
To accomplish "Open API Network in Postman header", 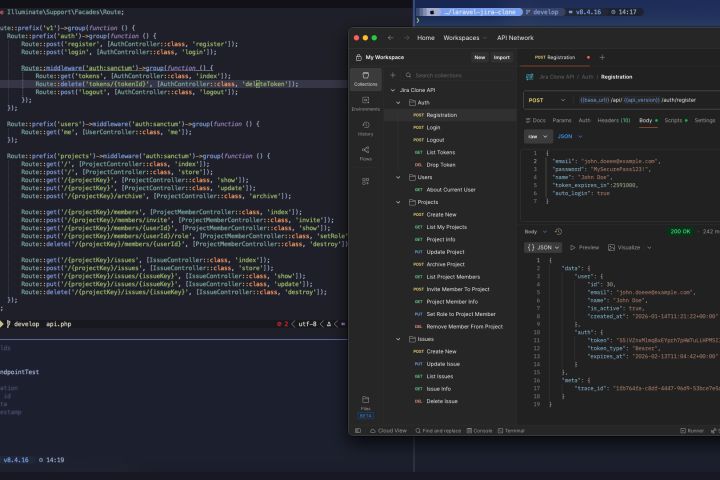I will pos(515,38).
